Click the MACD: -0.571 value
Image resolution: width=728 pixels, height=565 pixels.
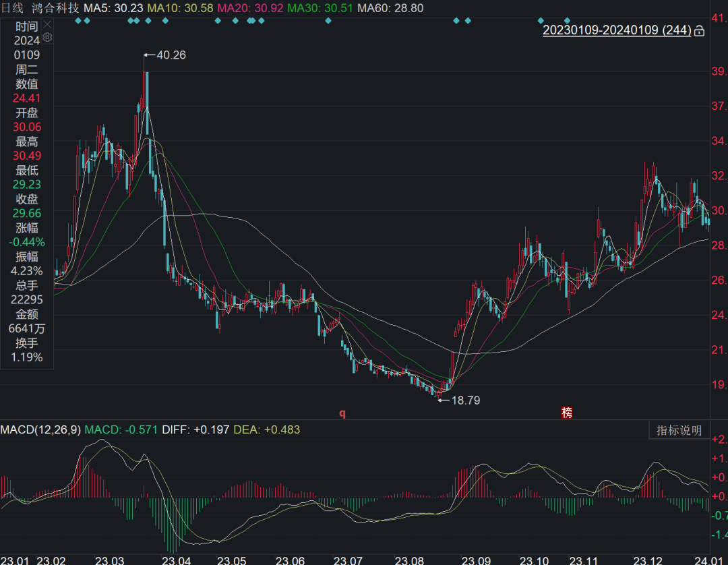click(x=121, y=429)
